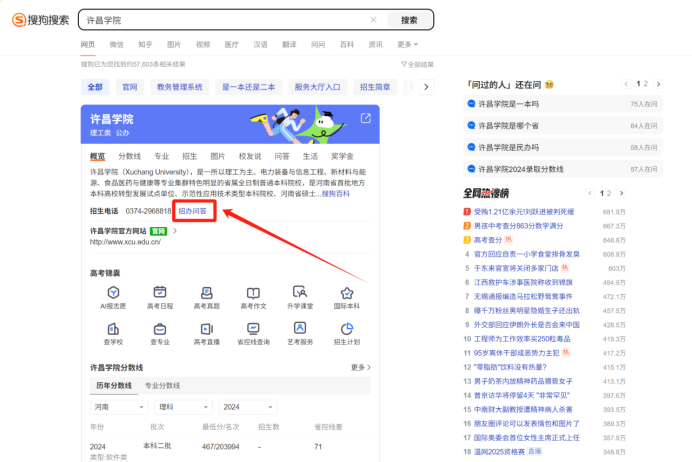Screen dimensions: 692x462
Task: Expand the 许昌学院官方网站 arrow
Action: point(175,231)
